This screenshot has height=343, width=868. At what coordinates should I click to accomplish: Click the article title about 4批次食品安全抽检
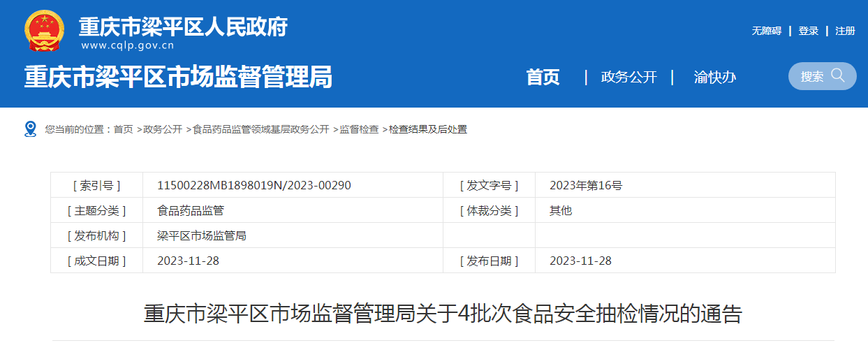coord(443,314)
